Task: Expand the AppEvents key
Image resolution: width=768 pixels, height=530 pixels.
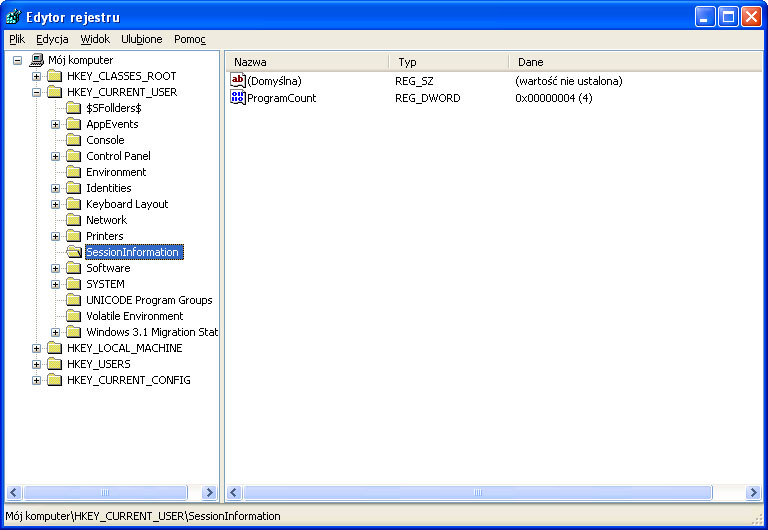Action: point(56,124)
